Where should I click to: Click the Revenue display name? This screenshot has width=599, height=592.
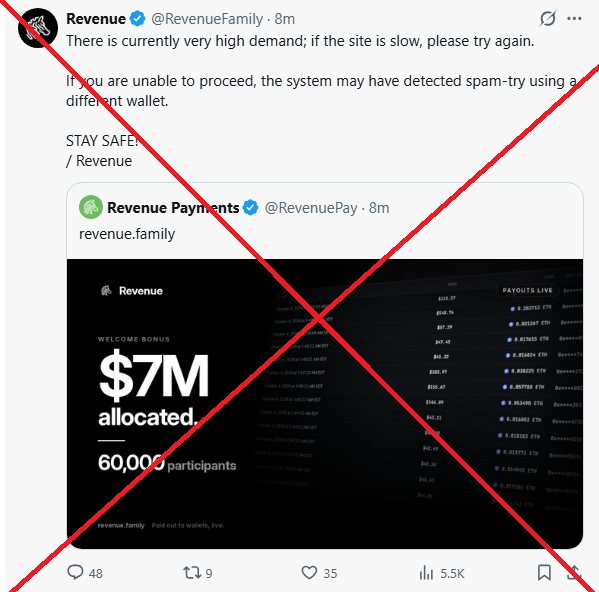click(x=96, y=19)
